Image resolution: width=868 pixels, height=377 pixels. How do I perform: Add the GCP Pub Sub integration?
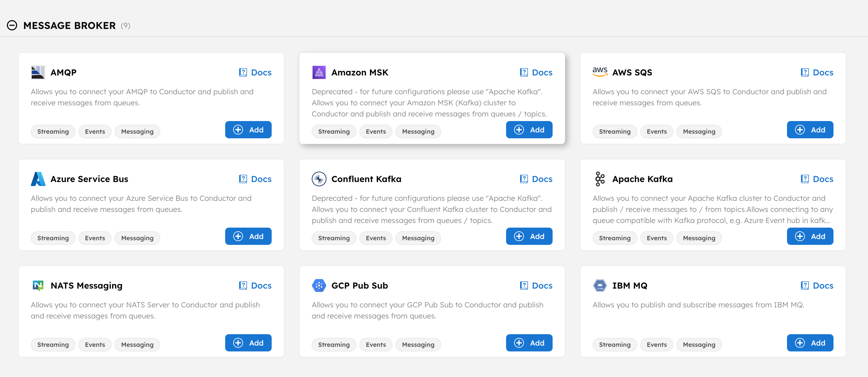click(529, 343)
